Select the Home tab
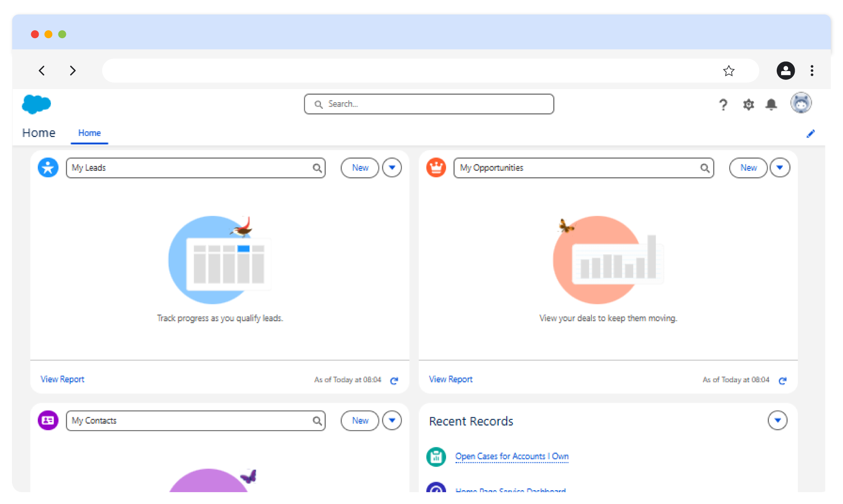 pos(90,133)
